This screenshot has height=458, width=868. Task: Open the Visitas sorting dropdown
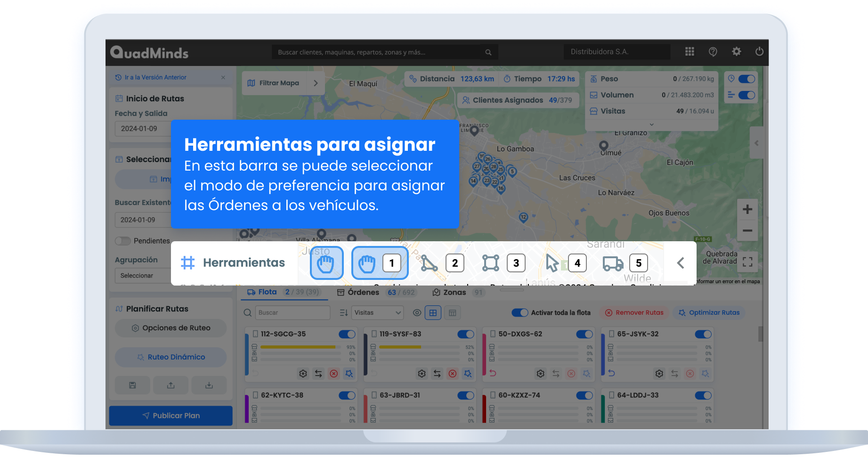coord(377,312)
